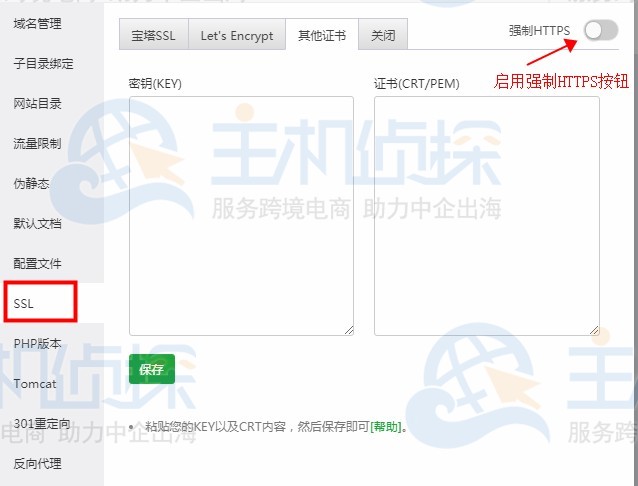Choose 伪静态 in the sidebar
Image resolution: width=638 pixels, height=486 pixels.
(x=31, y=184)
